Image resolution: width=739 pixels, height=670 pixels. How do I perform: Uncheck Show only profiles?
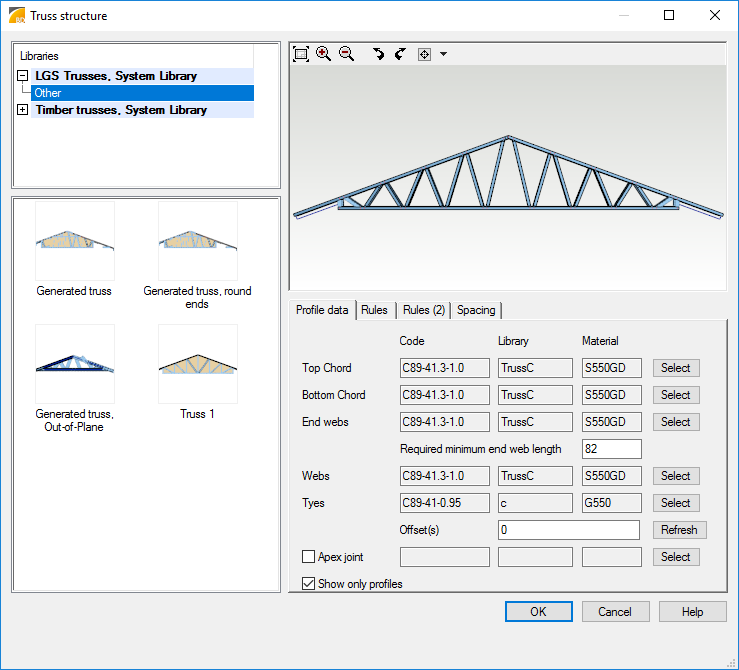point(309,583)
